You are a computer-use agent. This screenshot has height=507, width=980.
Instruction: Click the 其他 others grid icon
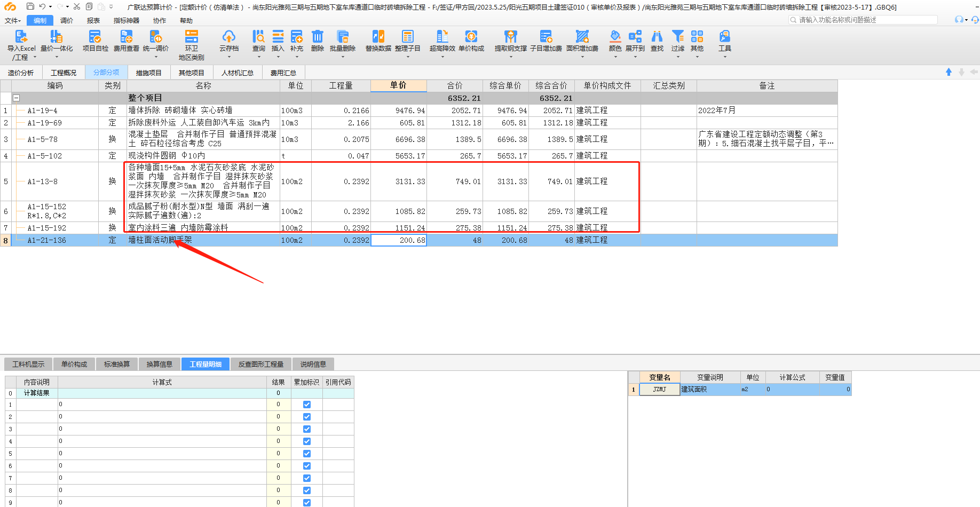(x=697, y=36)
